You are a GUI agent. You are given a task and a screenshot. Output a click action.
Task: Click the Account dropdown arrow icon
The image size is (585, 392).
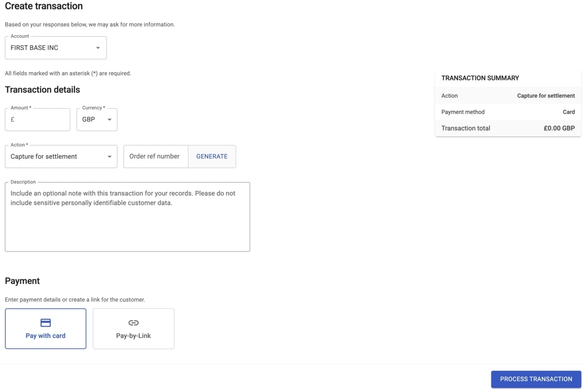[97, 48]
